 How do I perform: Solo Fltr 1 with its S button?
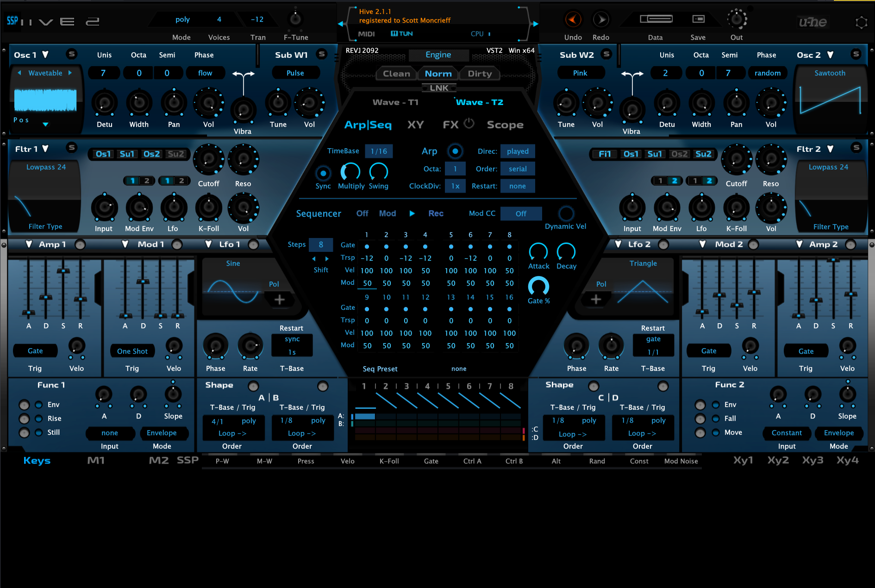pyautogui.click(x=71, y=148)
